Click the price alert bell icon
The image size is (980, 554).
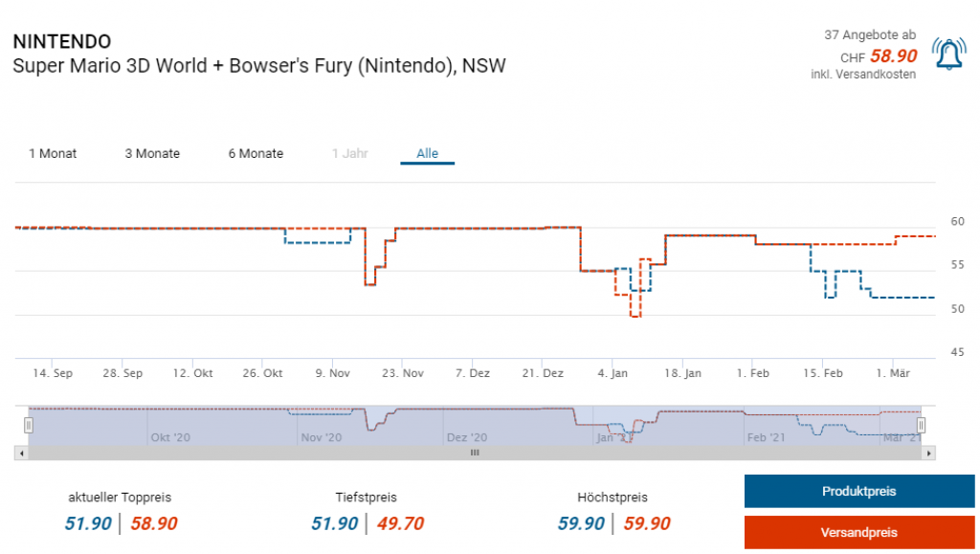[x=949, y=55]
